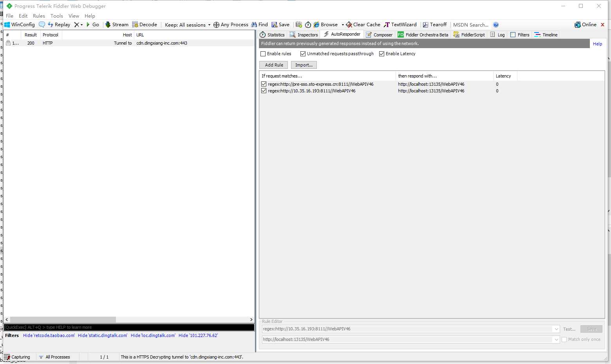Screen dimensions: 611x364
Task: Launch Browse from the toolbar
Action: [325, 25]
